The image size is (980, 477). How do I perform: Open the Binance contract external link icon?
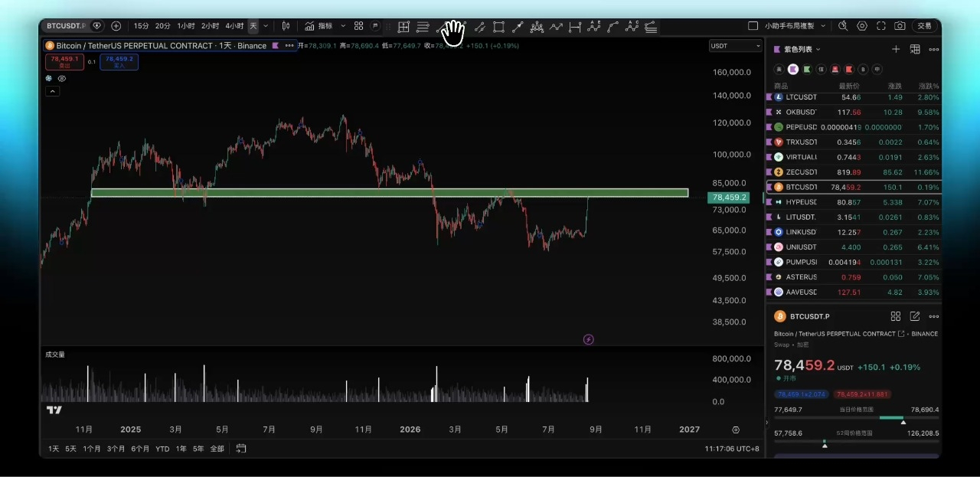click(x=901, y=334)
